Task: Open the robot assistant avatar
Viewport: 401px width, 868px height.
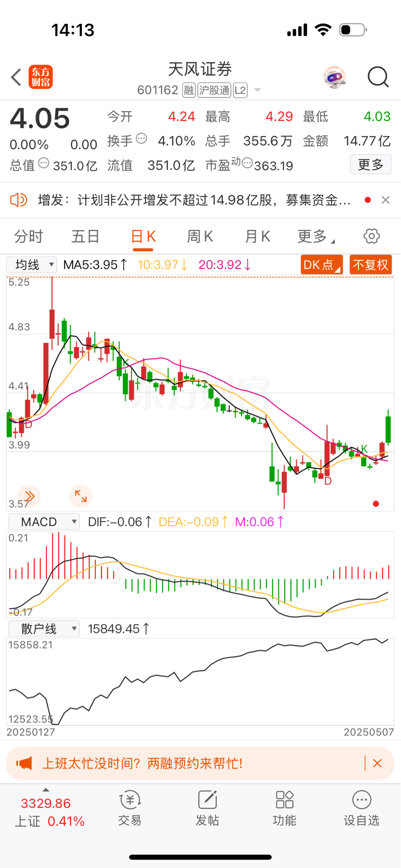Action: pos(334,77)
